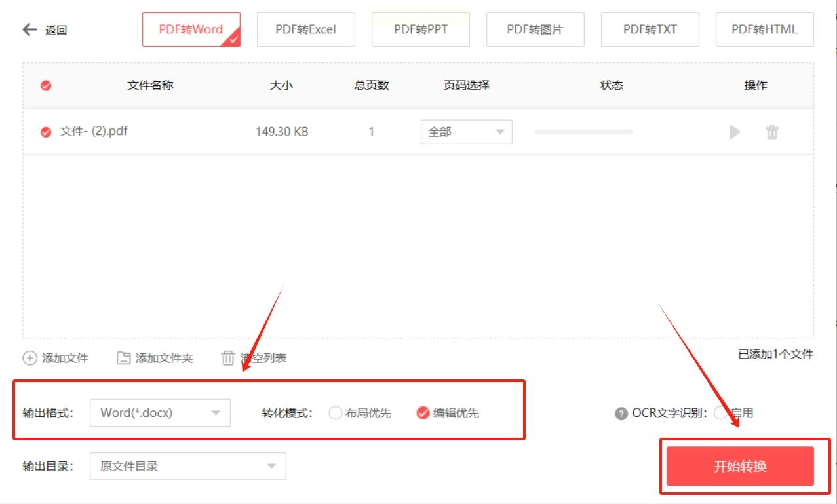This screenshot has height=504, width=837.
Task: Click the 149.30 KB size value
Action: [282, 132]
